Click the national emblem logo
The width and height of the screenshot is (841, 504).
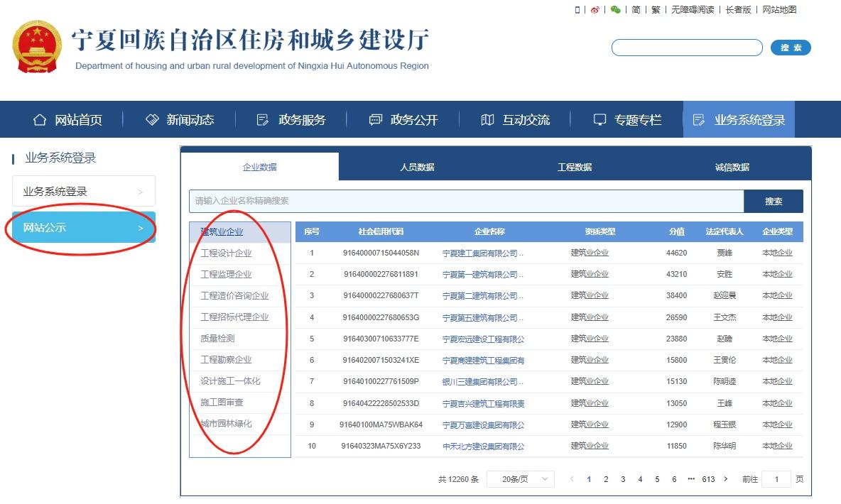(37, 47)
